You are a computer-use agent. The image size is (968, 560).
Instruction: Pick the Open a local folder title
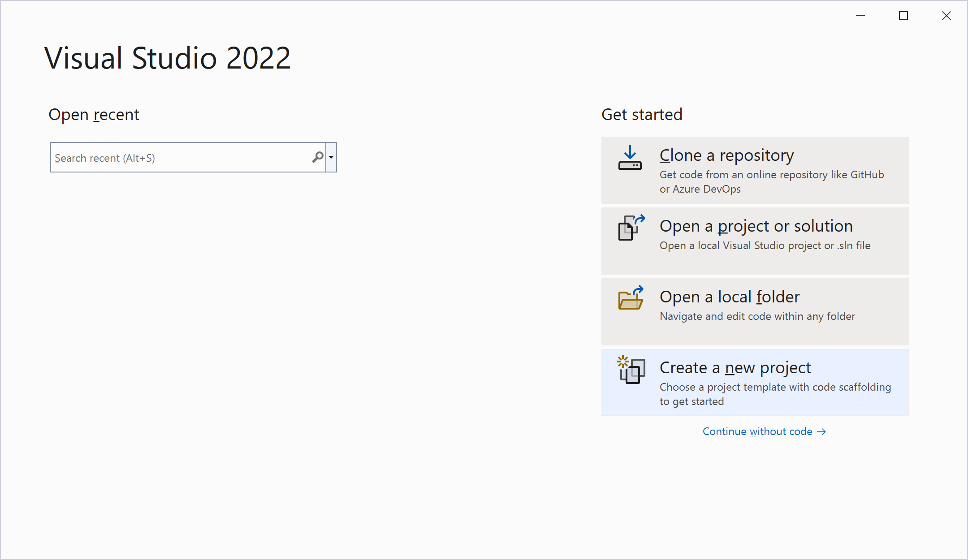(730, 297)
